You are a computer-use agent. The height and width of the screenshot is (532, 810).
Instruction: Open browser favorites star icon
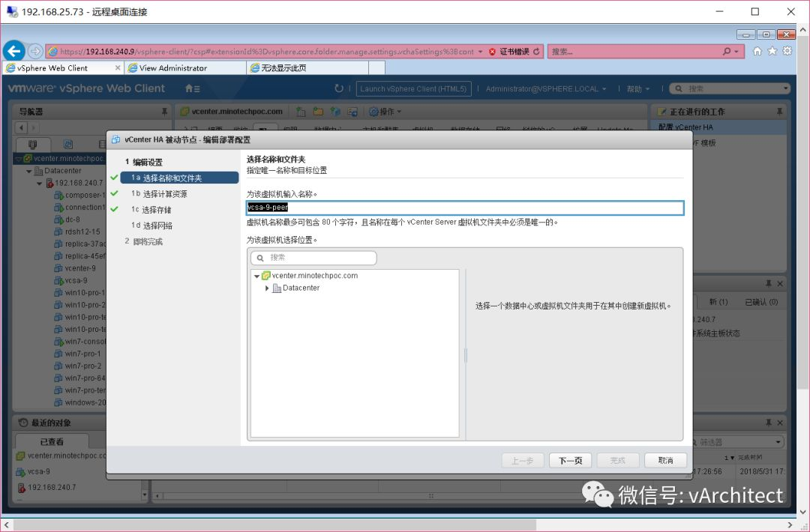click(772, 51)
